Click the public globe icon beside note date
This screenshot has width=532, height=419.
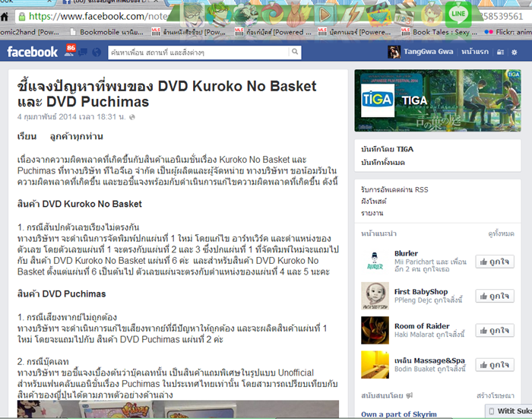(132, 117)
